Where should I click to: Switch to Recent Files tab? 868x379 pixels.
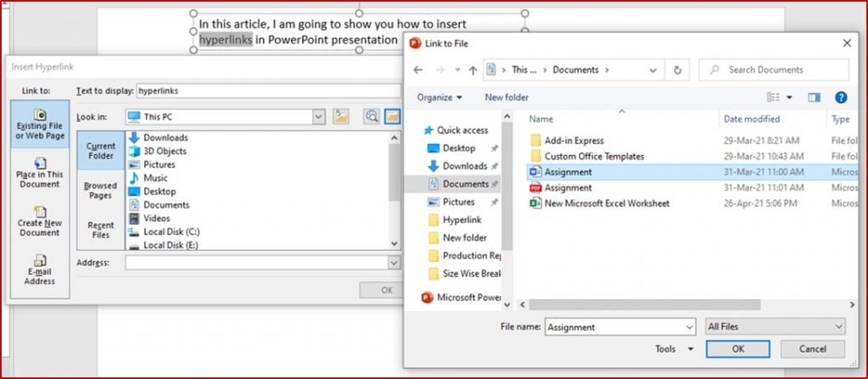coord(101,230)
